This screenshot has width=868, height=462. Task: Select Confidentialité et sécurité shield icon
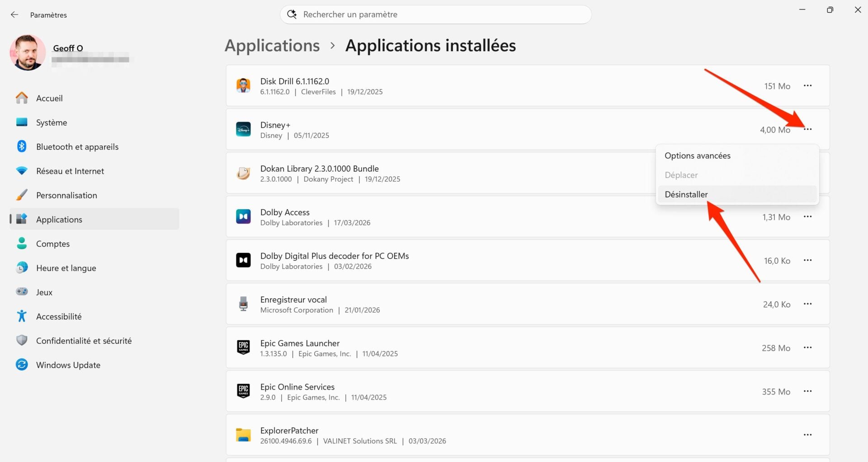pyautogui.click(x=22, y=340)
